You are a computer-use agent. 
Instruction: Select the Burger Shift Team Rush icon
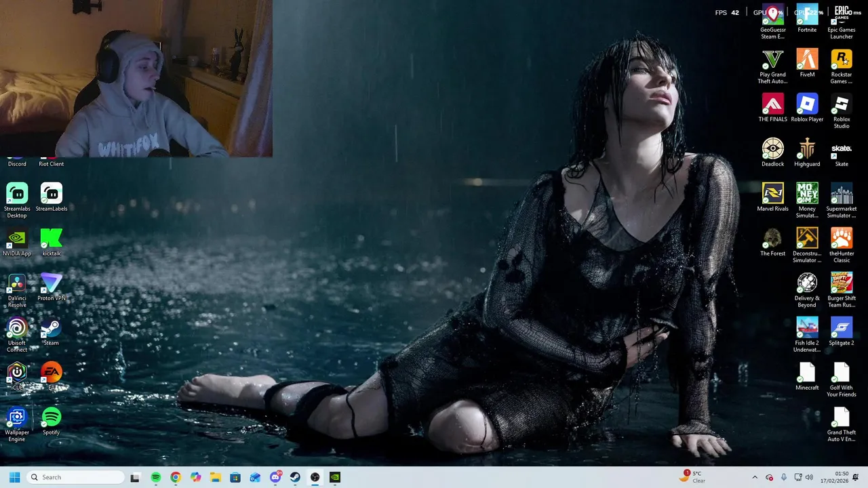(x=842, y=290)
